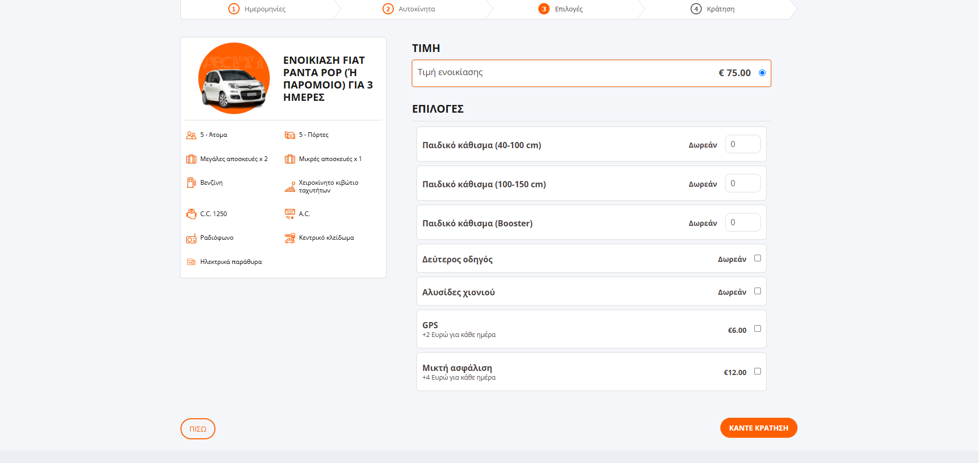This screenshot has height=463, width=980.
Task: Click quantity field for Booster child seat
Action: (742, 222)
